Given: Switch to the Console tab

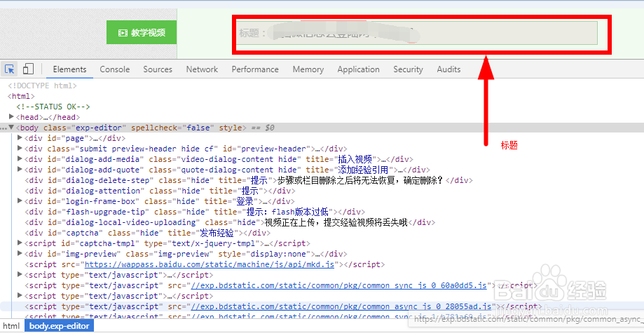Looking at the screenshot, I should click(x=115, y=69).
